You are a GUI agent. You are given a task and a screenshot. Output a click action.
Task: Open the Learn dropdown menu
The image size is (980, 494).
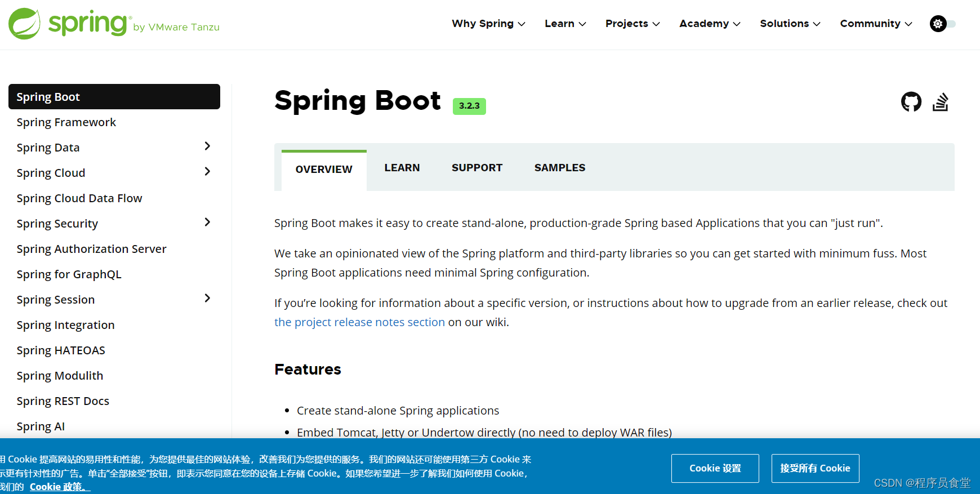tap(565, 24)
